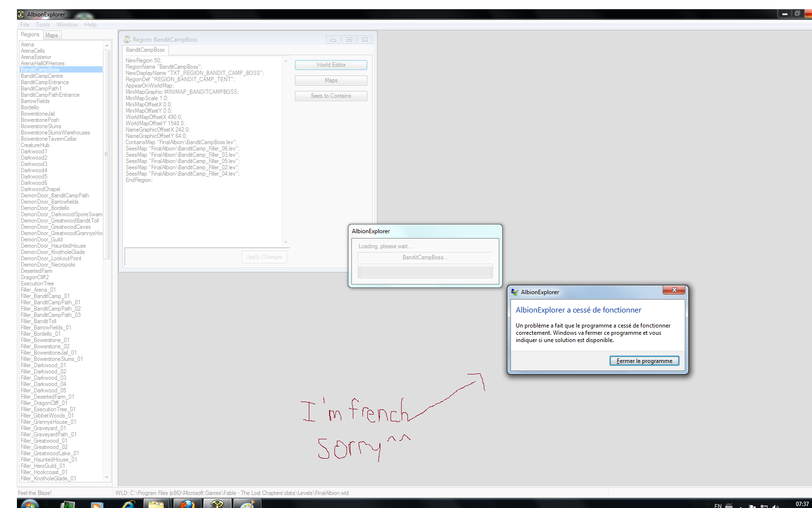Open the Tools menu

(x=43, y=25)
